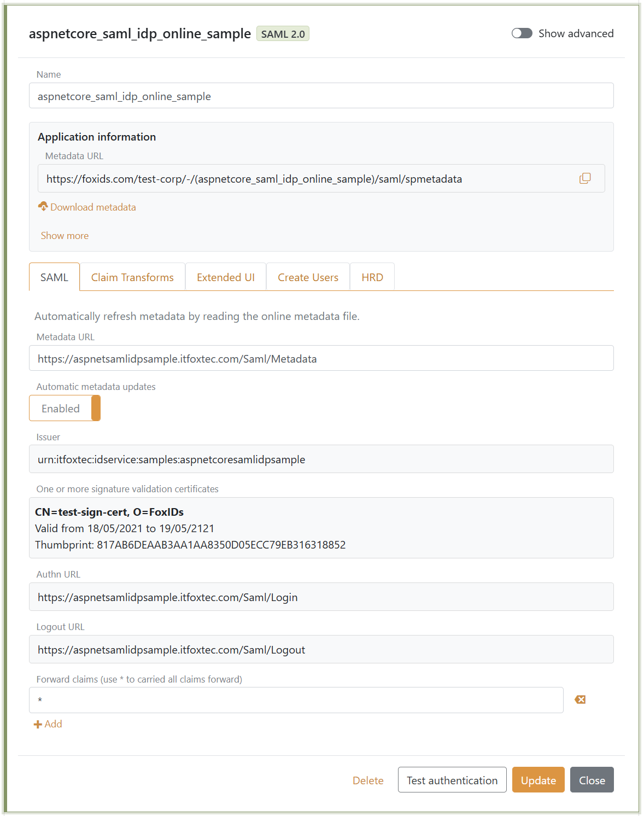Click the Download metadata cloud icon
This screenshot has height=816, width=644.
(x=43, y=206)
